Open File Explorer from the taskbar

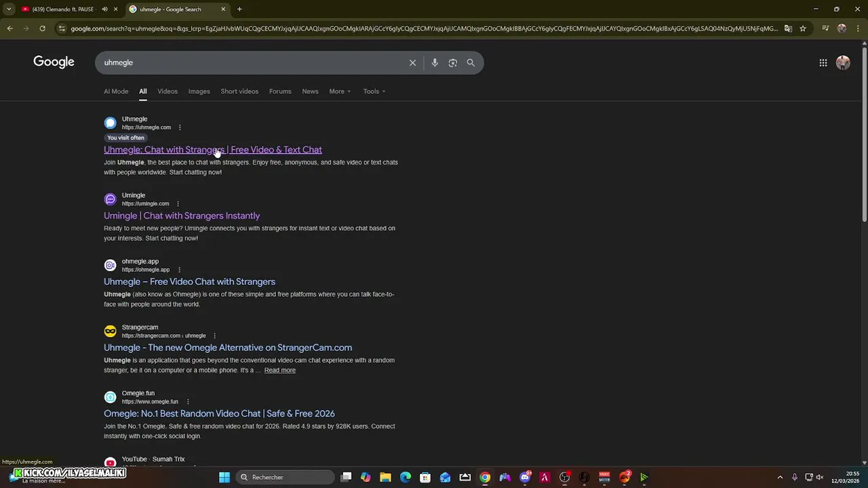(x=385, y=477)
